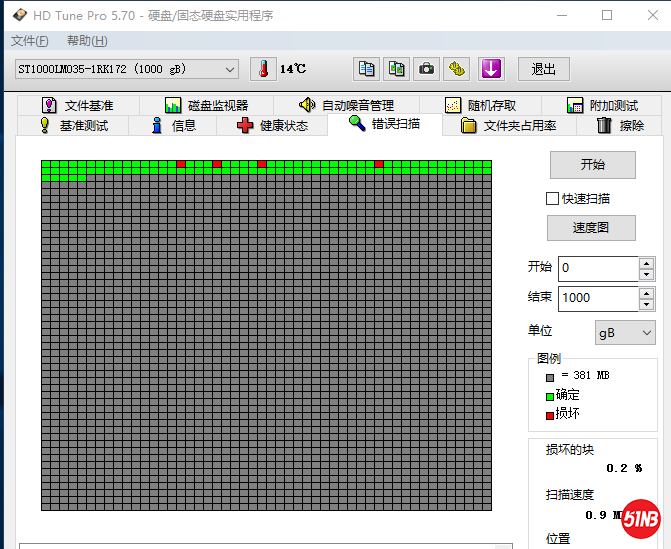
Task: Open the 文件(F) menu
Action: point(30,41)
